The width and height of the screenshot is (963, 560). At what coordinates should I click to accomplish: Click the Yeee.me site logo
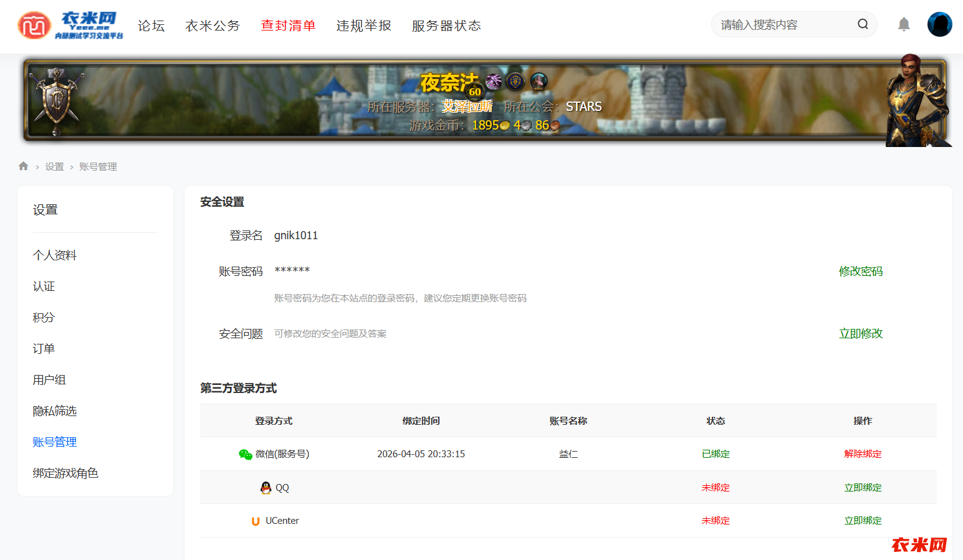pyautogui.click(x=70, y=26)
